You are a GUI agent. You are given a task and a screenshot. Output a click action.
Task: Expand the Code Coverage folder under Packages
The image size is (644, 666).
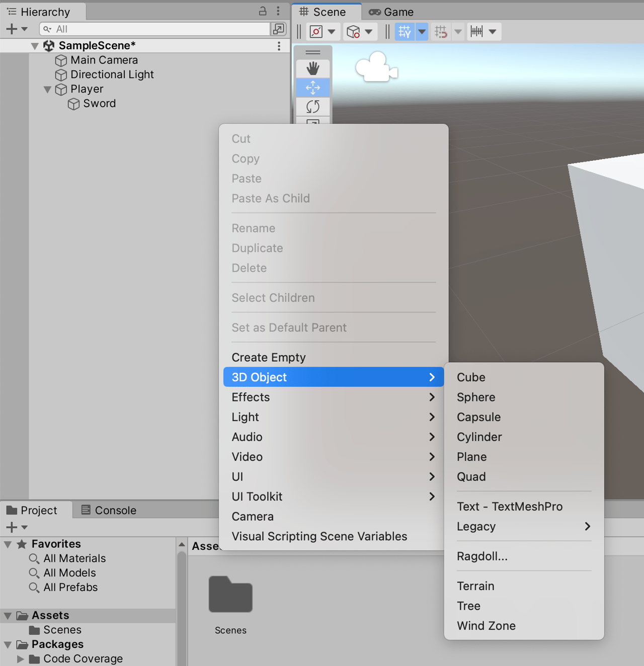point(21,658)
